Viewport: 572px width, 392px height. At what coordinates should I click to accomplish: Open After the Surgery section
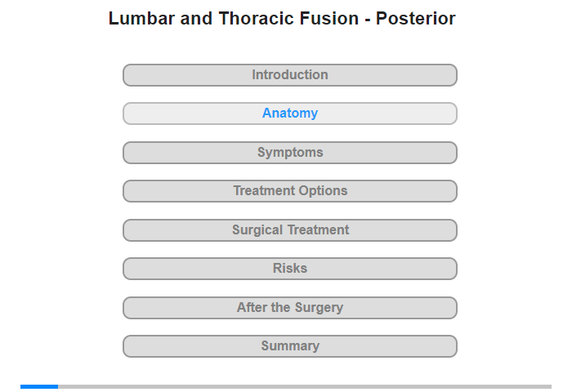(289, 308)
